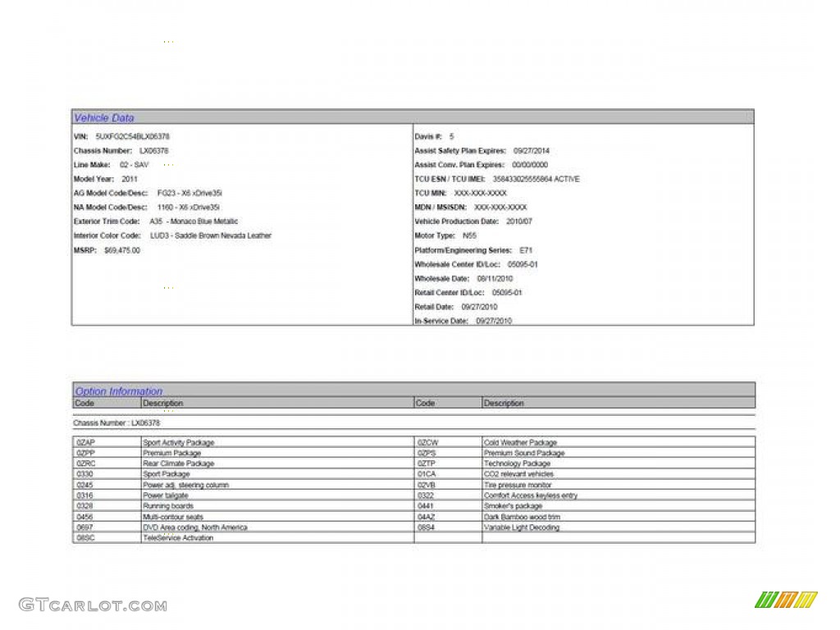Click the "Sport Activity Package" option description
This screenshot has height=630, width=840.
click(x=178, y=442)
